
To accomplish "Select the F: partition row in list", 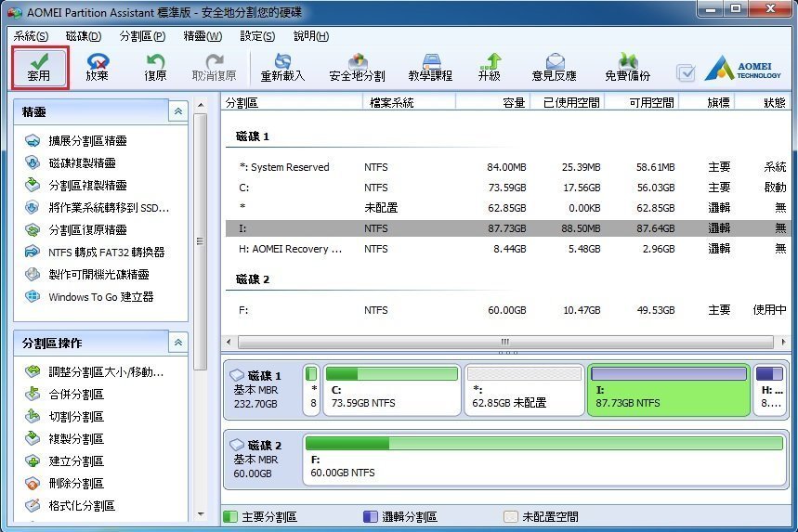I will click(x=508, y=310).
